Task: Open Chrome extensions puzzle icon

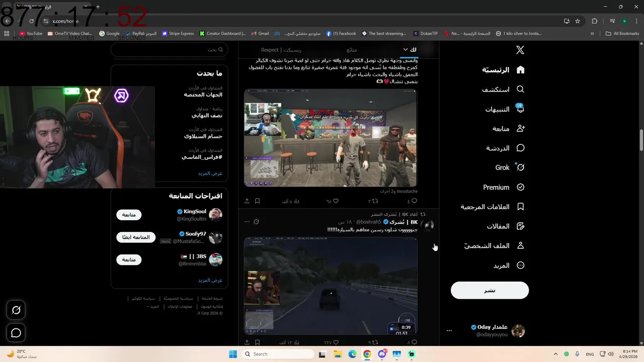Action: pyautogui.click(x=595, y=21)
